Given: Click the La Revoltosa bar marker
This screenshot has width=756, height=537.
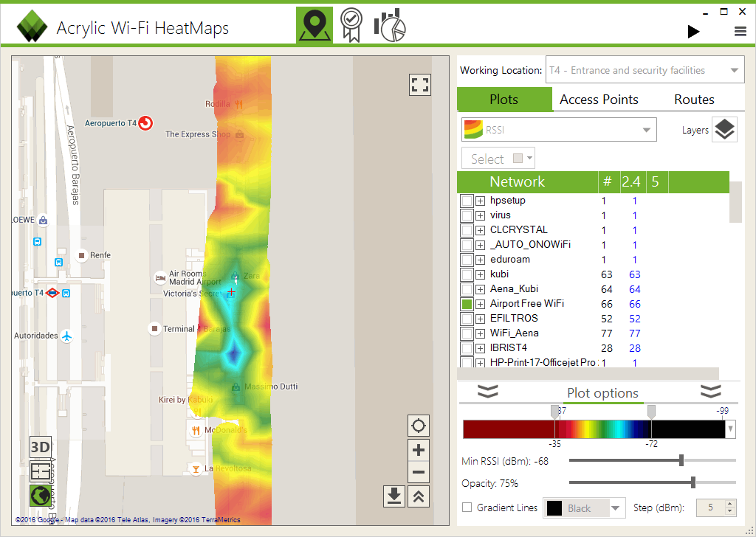Looking at the screenshot, I should coord(196,468).
